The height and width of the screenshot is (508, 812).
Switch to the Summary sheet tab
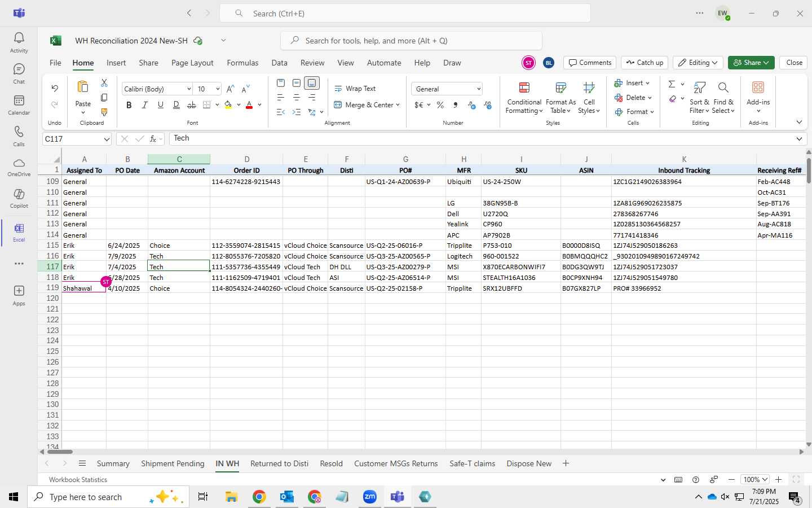[x=113, y=463]
